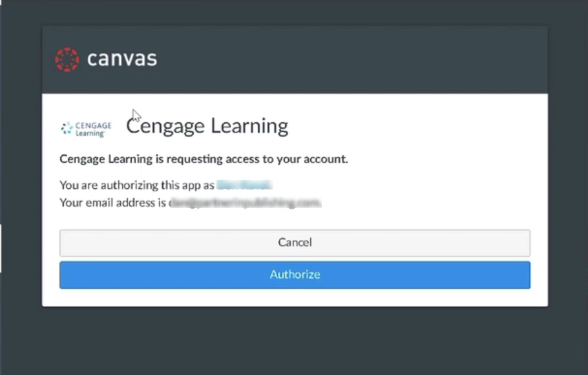
Task: Click the "canvas" wordmark in the header
Action: click(122, 59)
